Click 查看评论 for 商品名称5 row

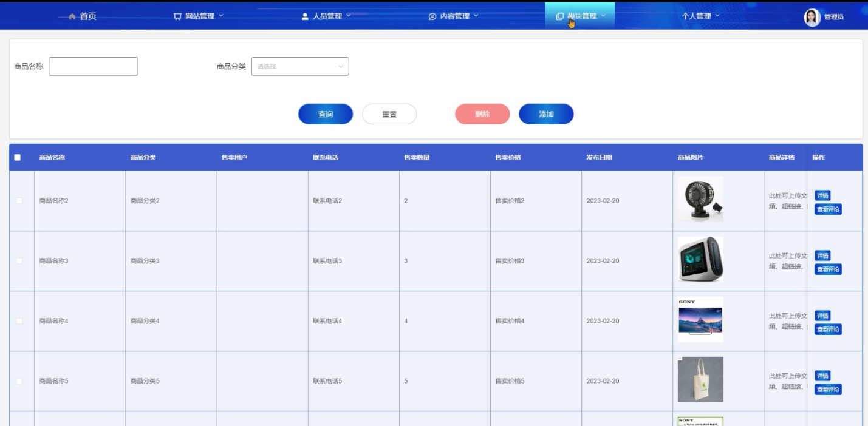828,390
